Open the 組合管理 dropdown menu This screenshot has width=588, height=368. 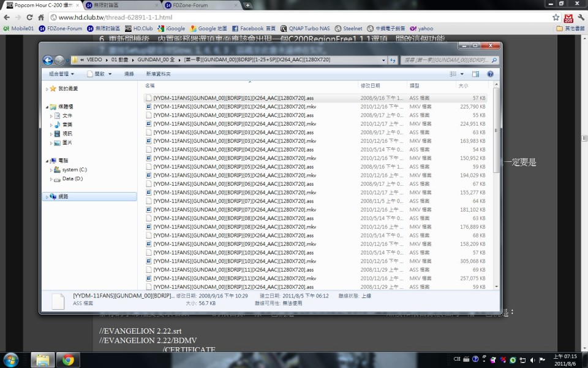[x=61, y=74]
